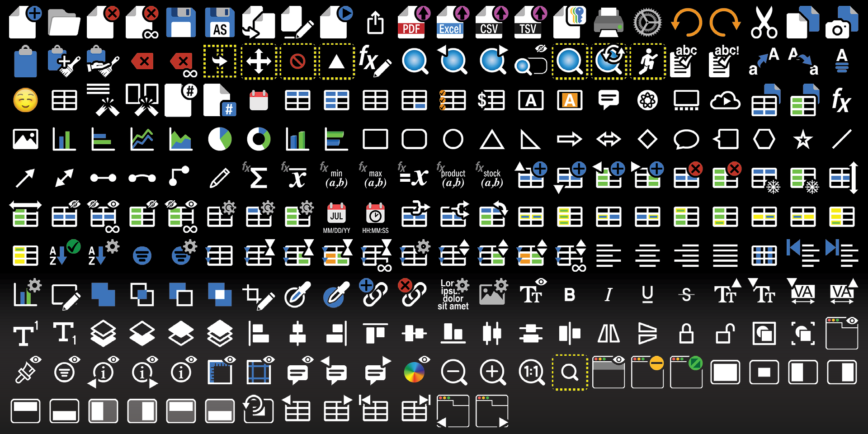Click the donut chart icon
This screenshot has width=868, height=434.
(x=259, y=139)
